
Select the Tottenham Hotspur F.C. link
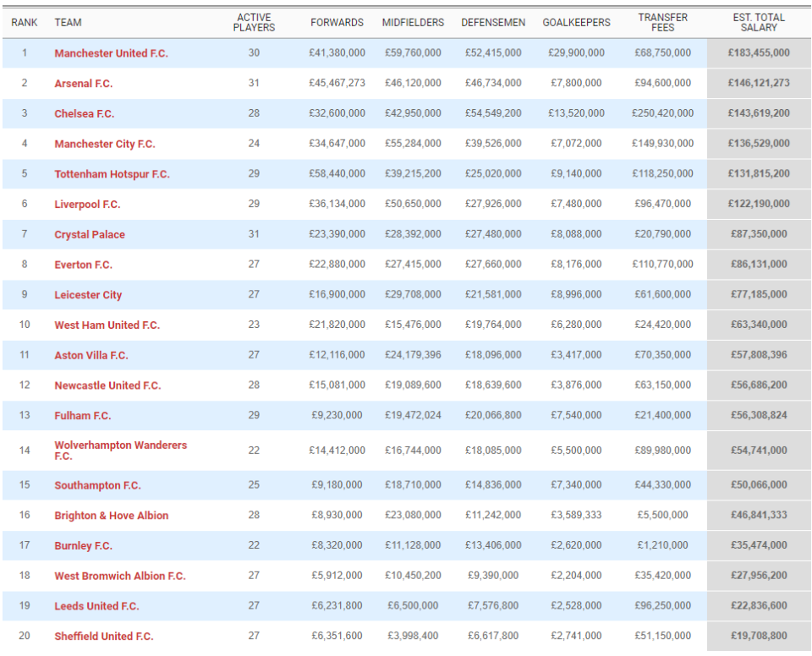pyautogui.click(x=112, y=174)
